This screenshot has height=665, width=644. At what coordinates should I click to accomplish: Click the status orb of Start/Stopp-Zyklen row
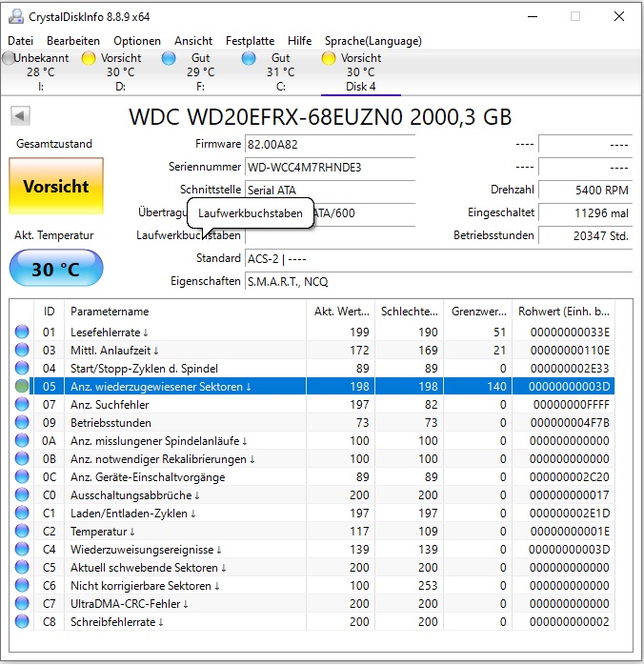pos(22,368)
